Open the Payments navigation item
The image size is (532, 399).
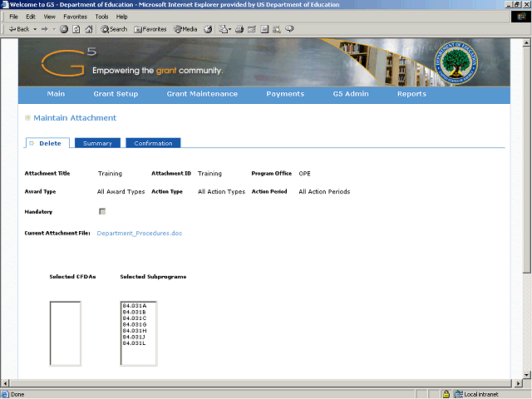point(285,94)
